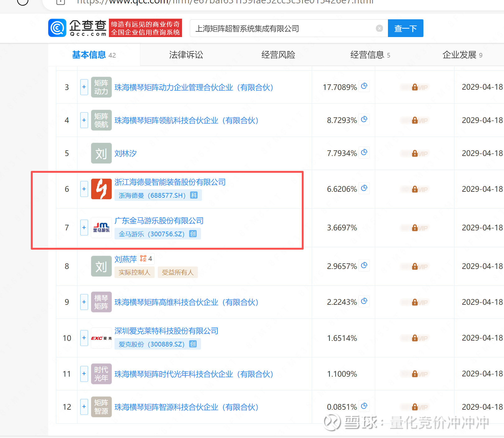Screen dimensions: 504x438
Task: Click the 浙江海德曼 red company logo
Action: (x=101, y=189)
